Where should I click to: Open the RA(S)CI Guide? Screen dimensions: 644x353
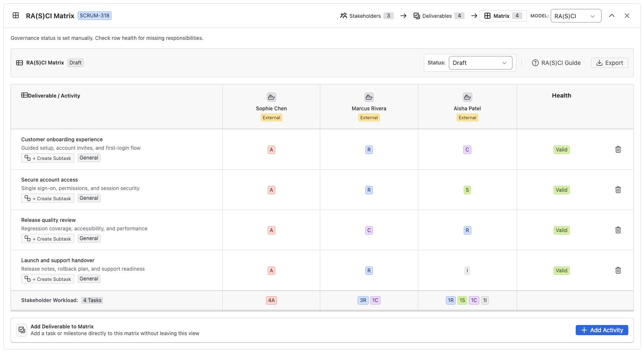pos(556,63)
